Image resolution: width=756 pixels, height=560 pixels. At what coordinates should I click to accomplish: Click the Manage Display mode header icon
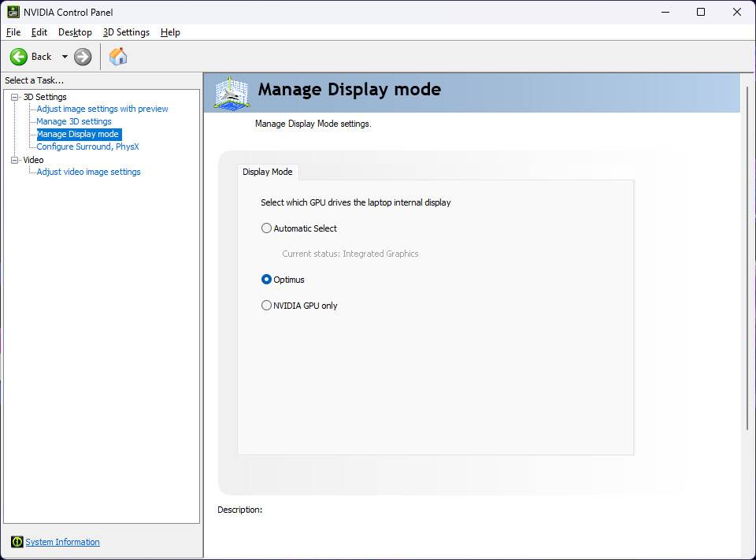pyautogui.click(x=231, y=93)
